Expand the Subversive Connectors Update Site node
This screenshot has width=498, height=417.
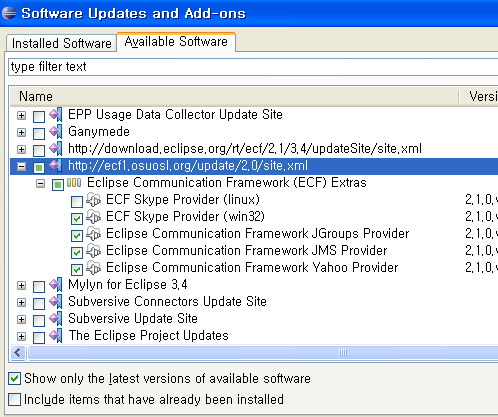pos(21,303)
